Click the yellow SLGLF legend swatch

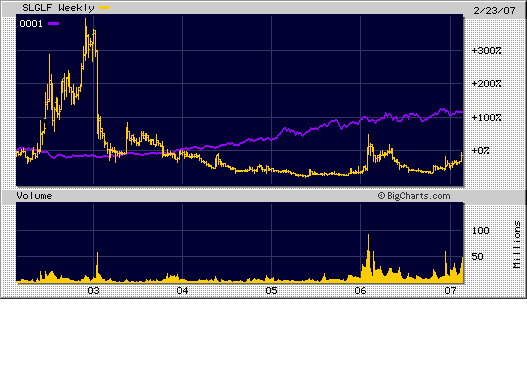(105, 8)
